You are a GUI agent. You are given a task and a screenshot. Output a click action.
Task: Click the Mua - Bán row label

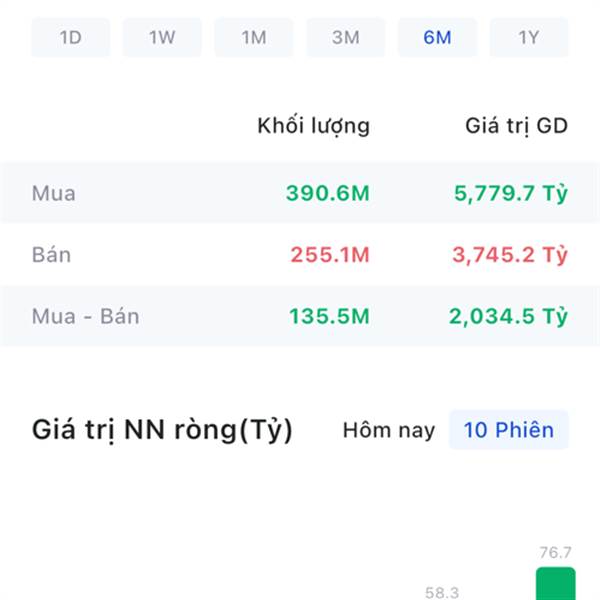(85, 316)
